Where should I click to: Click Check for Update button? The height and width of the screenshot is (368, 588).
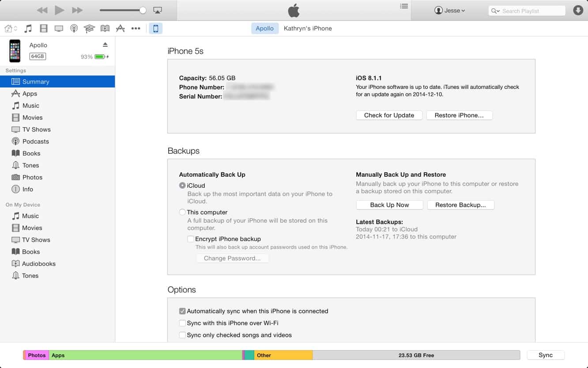point(389,115)
